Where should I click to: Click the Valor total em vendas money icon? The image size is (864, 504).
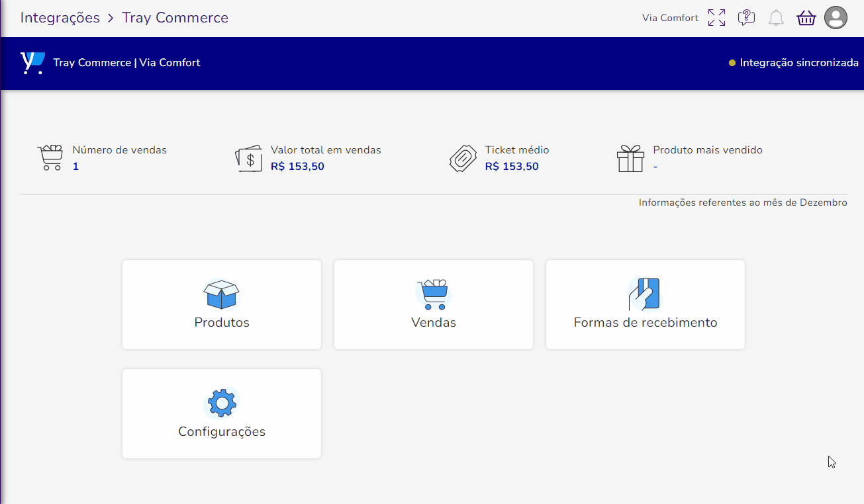249,159
